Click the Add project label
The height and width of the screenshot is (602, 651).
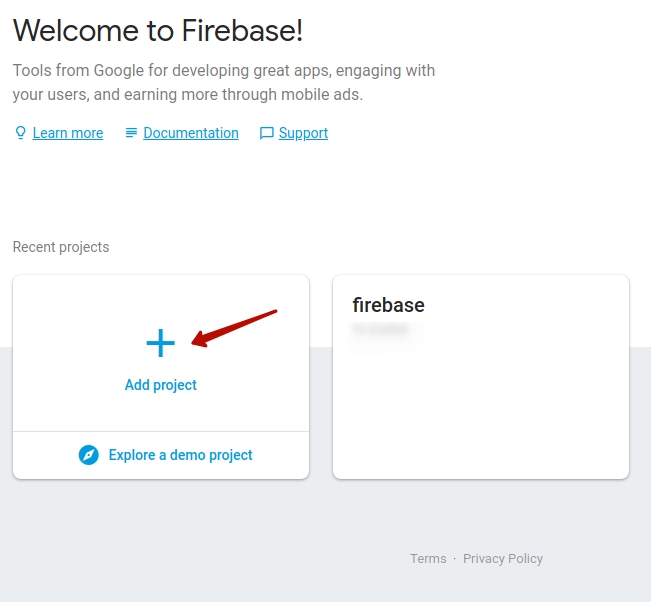point(161,385)
